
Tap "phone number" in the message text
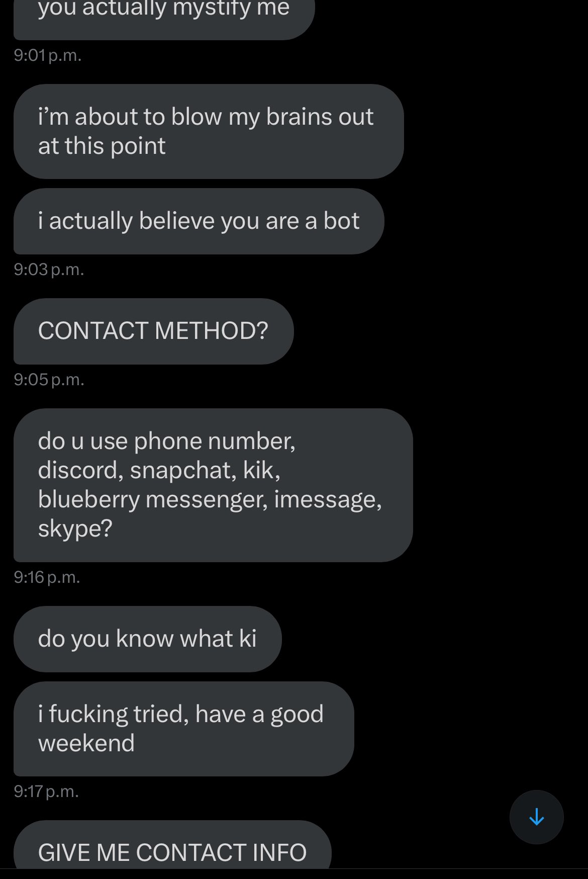click(x=215, y=441)
